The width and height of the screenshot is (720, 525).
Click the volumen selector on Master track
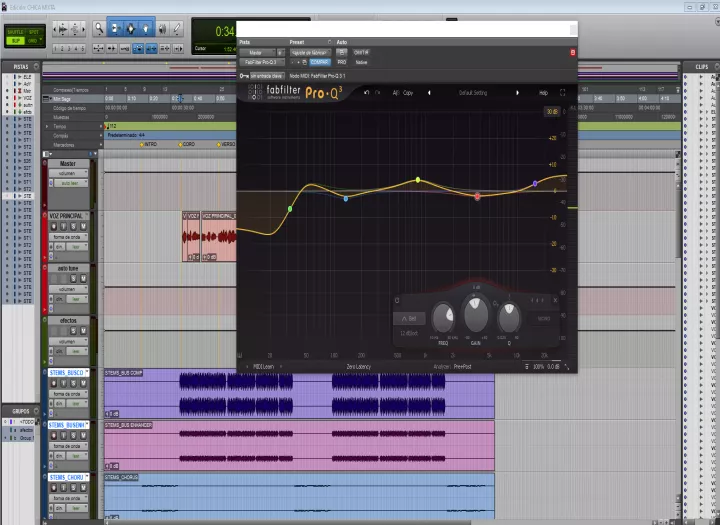(68, 173)
